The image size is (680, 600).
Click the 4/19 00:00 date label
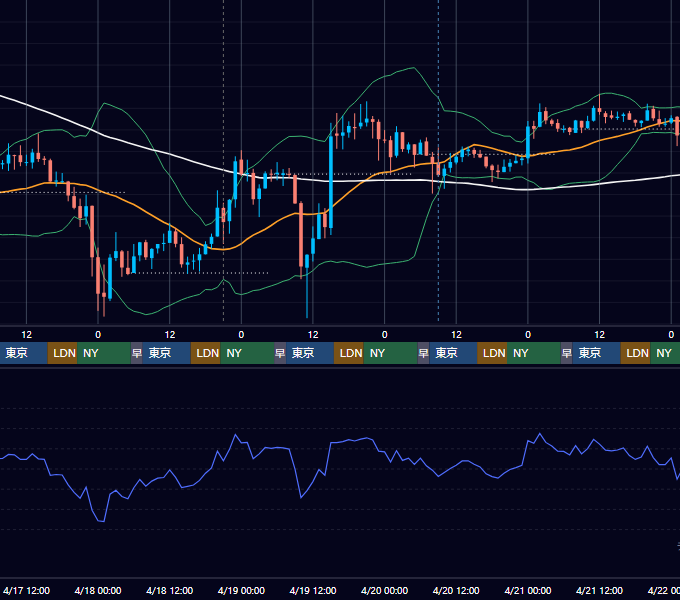tap(241, 590)
